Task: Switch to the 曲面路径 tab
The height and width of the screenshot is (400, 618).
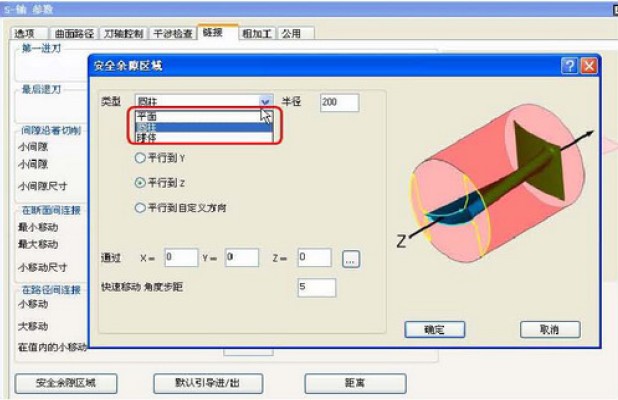Action: [x=74, y=33]
